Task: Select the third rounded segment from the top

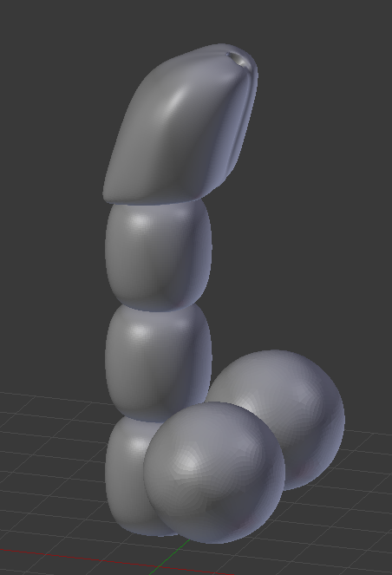Action: coord(159,361)
